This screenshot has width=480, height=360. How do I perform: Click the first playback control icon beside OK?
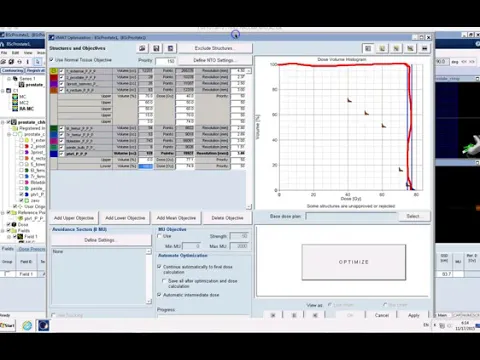click(273, 315)
